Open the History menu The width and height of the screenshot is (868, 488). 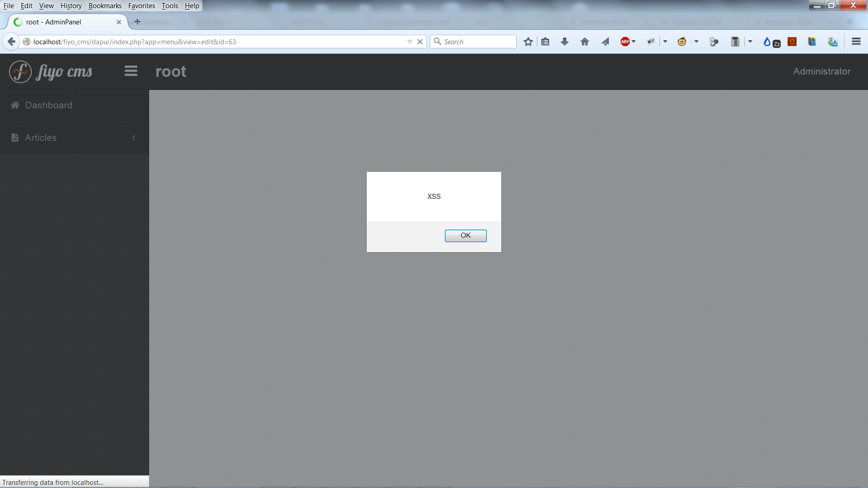pyautogui.click(x=71, y=6)
